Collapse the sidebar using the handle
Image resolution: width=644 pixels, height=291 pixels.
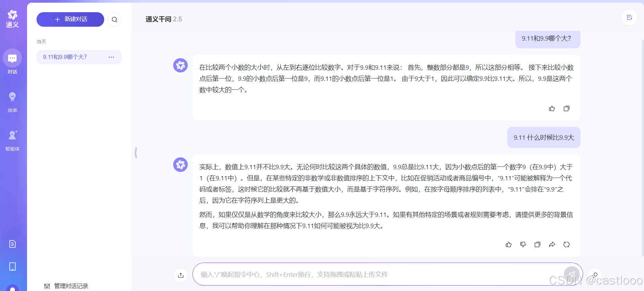tap(136, 153)
